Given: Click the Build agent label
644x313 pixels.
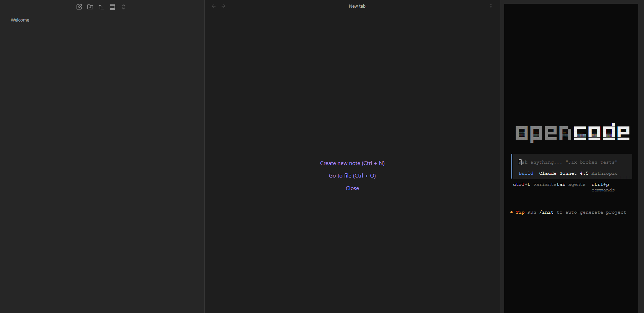Looking at the screenshot, I should [526, 173].
